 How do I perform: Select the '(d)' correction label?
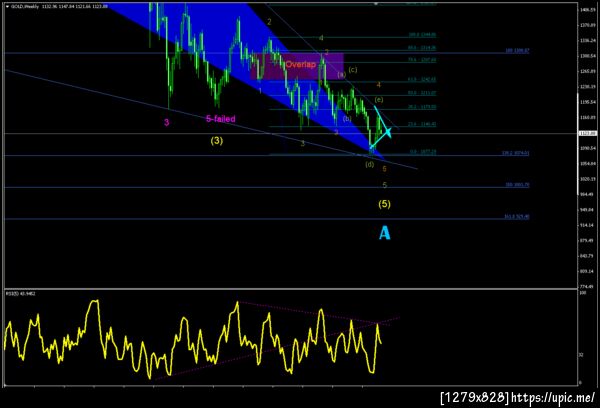pyautogui.click(x=369, y=165)
